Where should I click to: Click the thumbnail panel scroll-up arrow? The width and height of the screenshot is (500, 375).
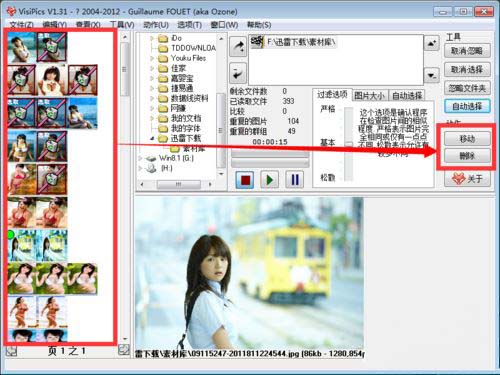pyautogui.click(x=125, y=37)
